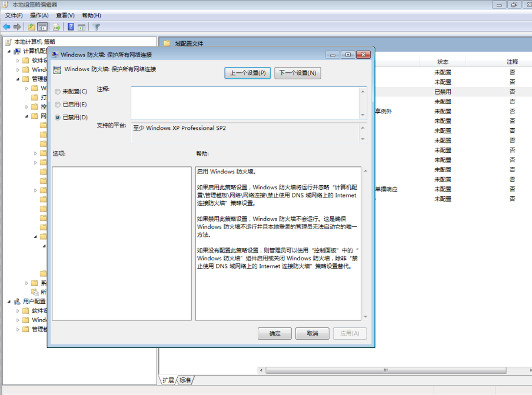Click the 网 folder icon in tree

(35, 116)
